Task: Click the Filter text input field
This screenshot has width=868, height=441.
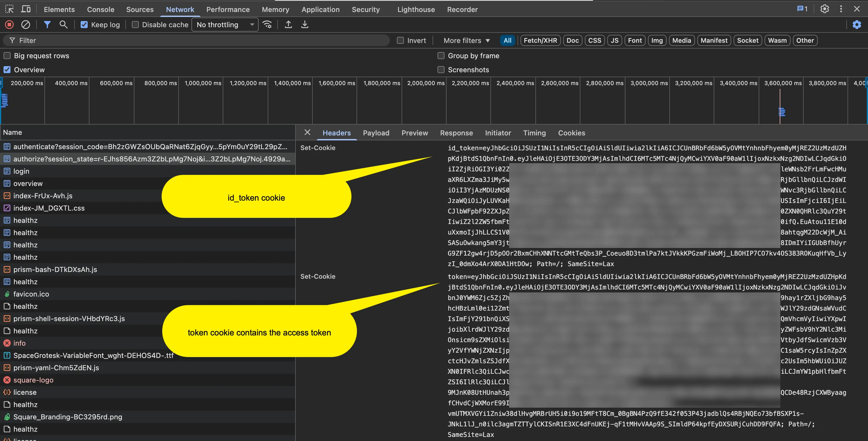Action: pyautogui.click(x=196, y=40)
